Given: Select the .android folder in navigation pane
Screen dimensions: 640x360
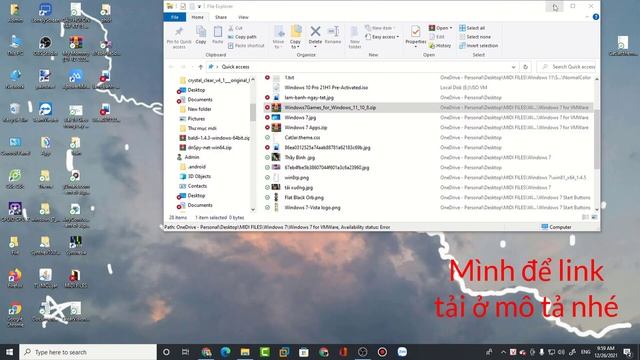Looking at the screenshot, I should 196,167.
